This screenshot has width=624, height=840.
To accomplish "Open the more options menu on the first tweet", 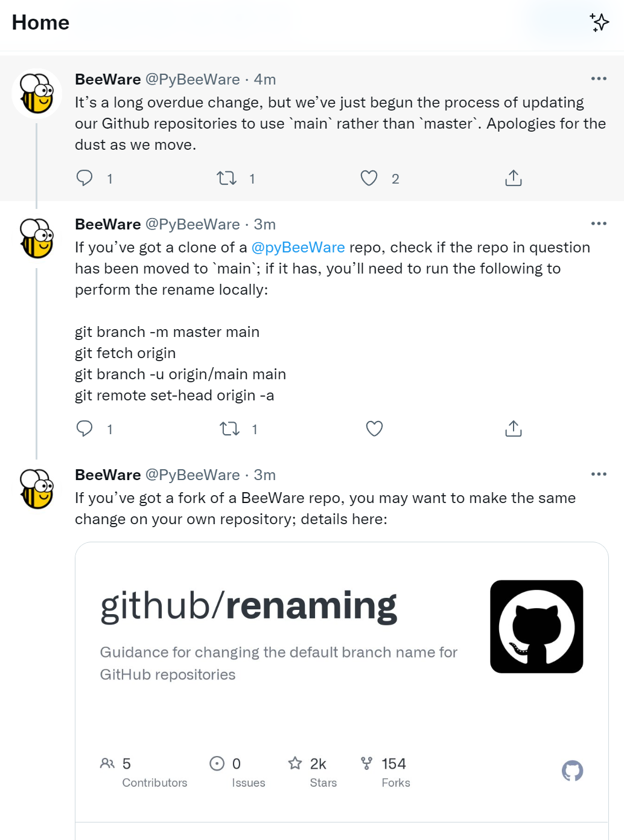I will [x=599, y=79].
